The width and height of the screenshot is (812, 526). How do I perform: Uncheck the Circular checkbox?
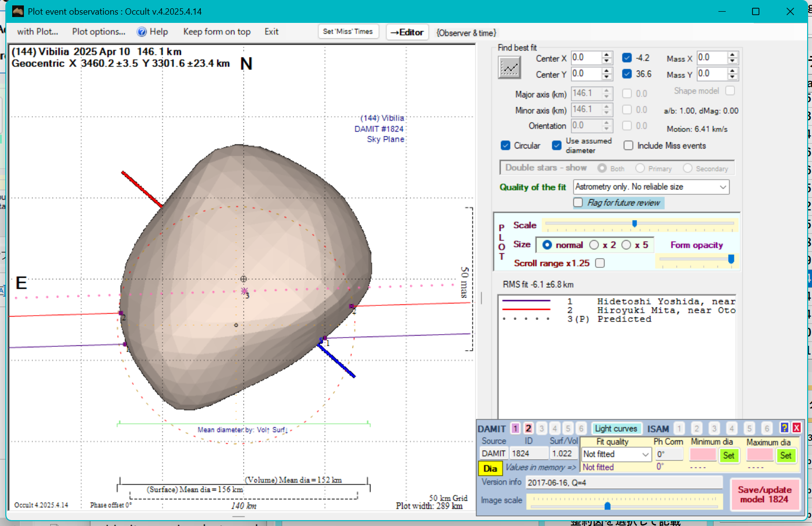505,146
